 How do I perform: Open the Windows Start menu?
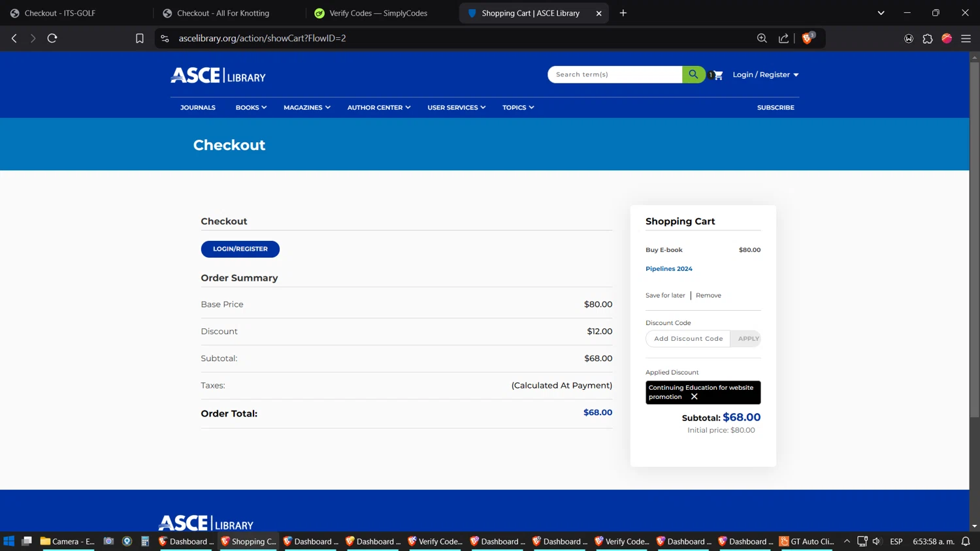tap(9, 541)
